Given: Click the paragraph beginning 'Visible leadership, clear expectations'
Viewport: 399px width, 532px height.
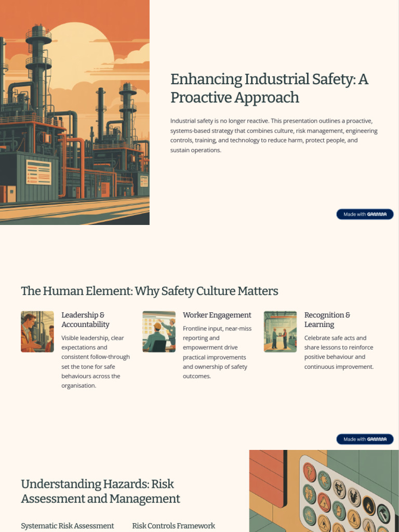Looking at the screenshot, I should point(96,362).
